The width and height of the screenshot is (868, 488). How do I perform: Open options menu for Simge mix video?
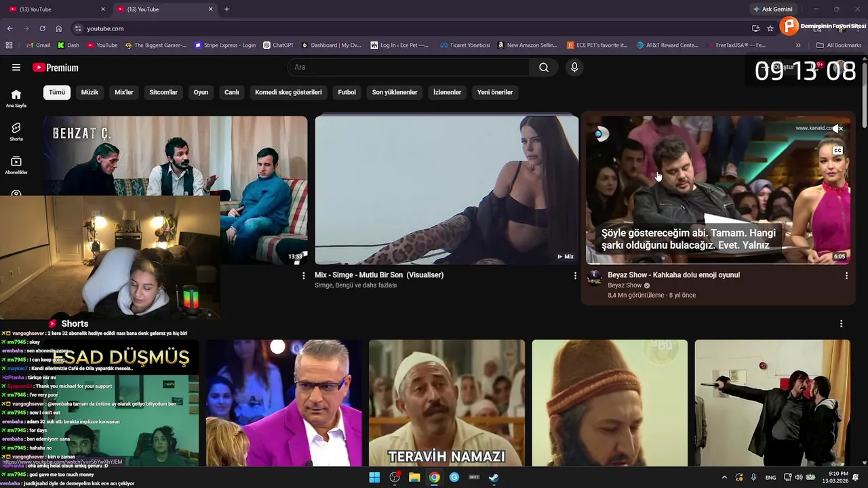click(575, 276)
